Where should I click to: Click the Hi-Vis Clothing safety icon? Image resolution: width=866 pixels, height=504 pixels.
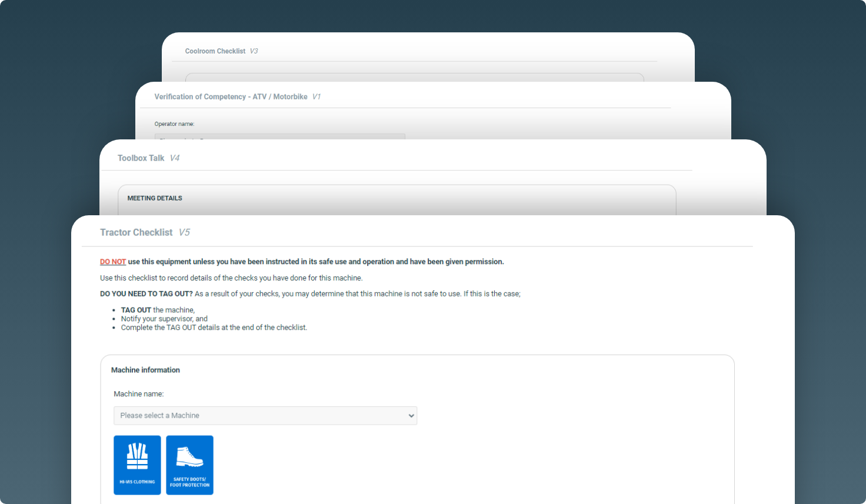(x=137, y=465)
